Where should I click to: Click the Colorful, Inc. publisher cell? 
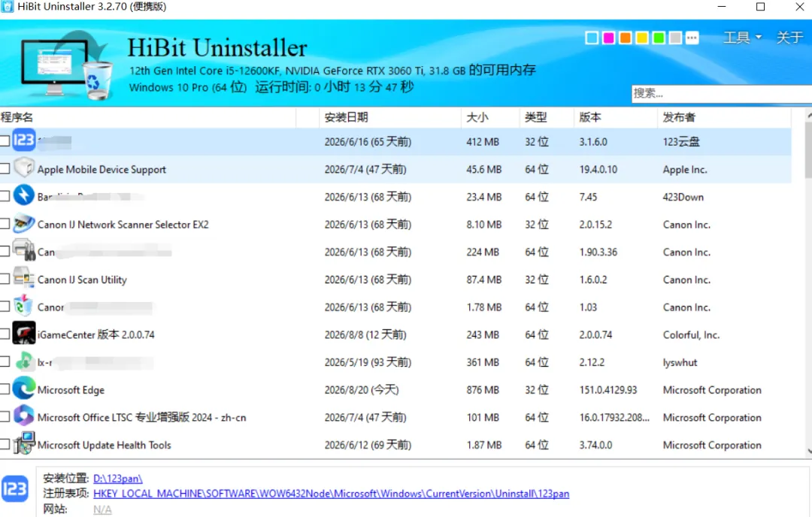(x=691, y=335)
